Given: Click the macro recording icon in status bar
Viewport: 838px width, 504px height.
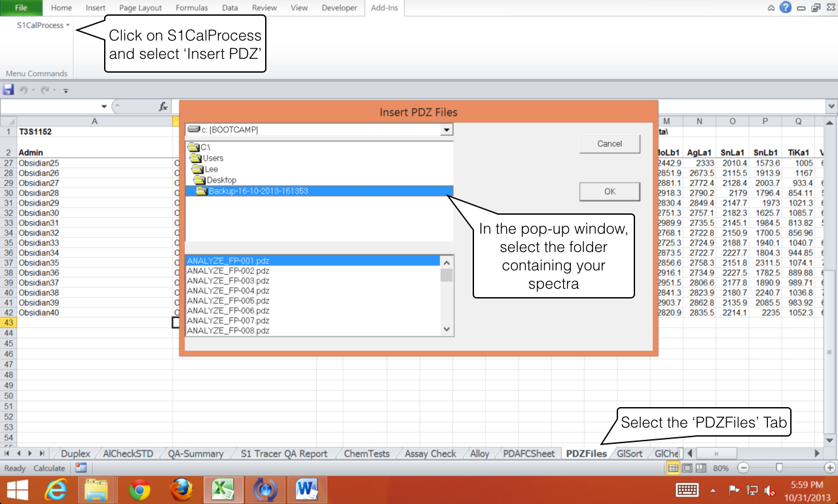Looking at the screenshot, I should [x=81, y=468].
